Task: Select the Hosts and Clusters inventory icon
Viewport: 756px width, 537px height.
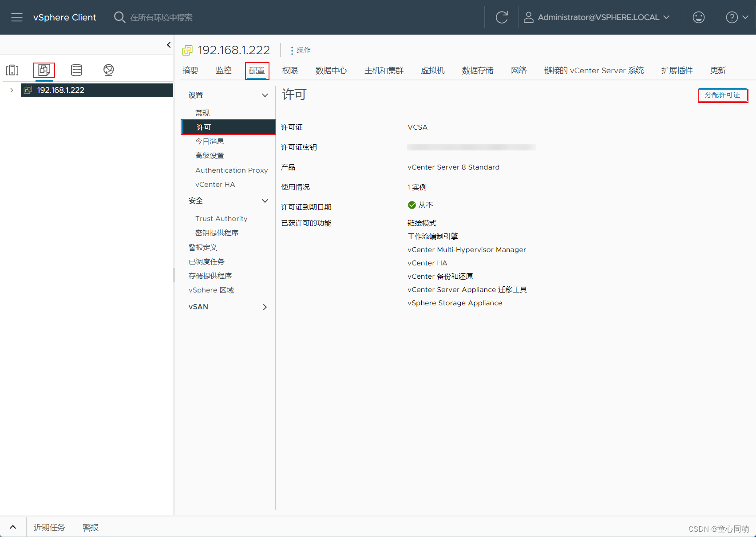Action: click(12, 70)
